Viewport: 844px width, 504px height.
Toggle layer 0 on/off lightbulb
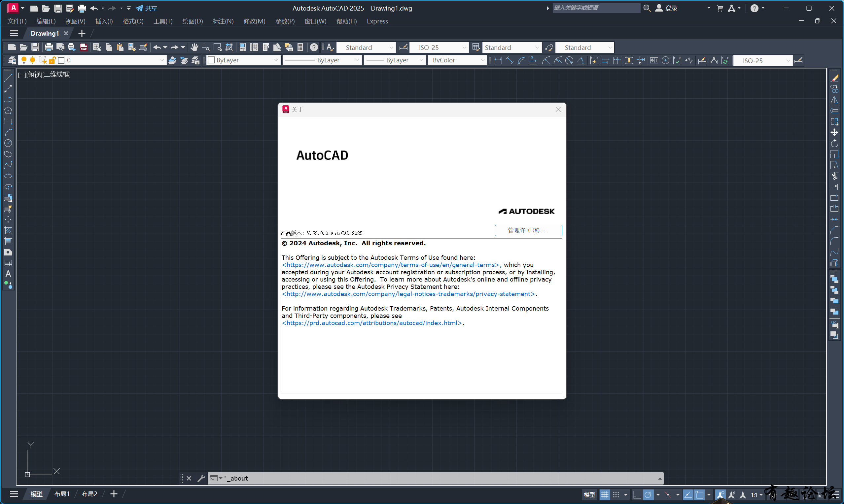click(24, 60)
